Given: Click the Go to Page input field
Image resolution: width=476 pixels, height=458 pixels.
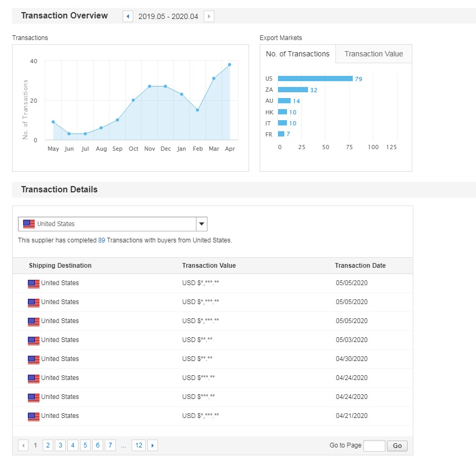Looking at the screenshot, I should (x=374, y=446).
